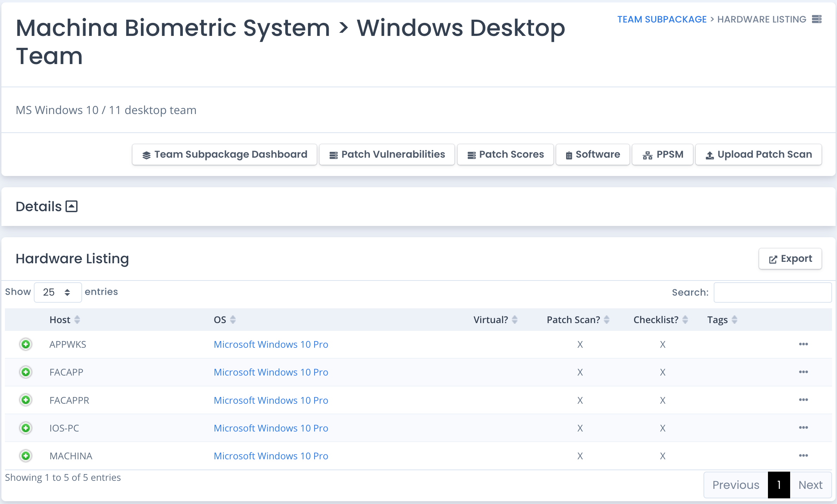Click Upload Patch Scan button

pyautogui.click(x=759, y=155)
